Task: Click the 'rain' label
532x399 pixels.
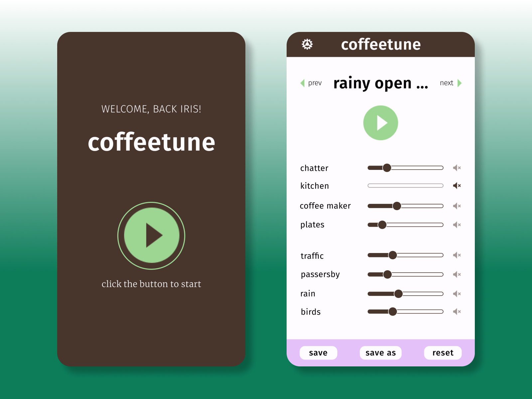Action: click(308, 294)
